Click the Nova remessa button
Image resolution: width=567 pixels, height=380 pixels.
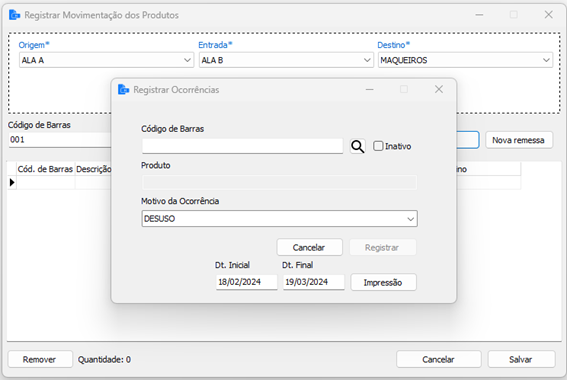point(519,140)
